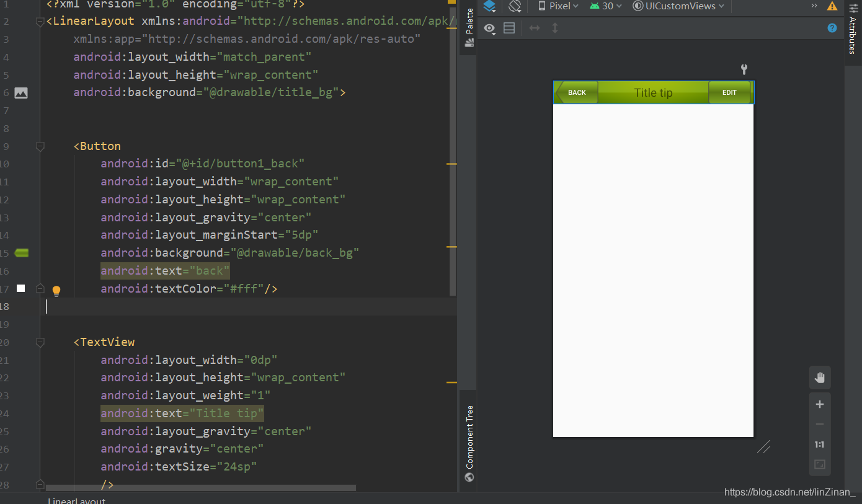Click the TextView end fold marker on line 28
Viewport: 862px width, 504px height.
40,484
